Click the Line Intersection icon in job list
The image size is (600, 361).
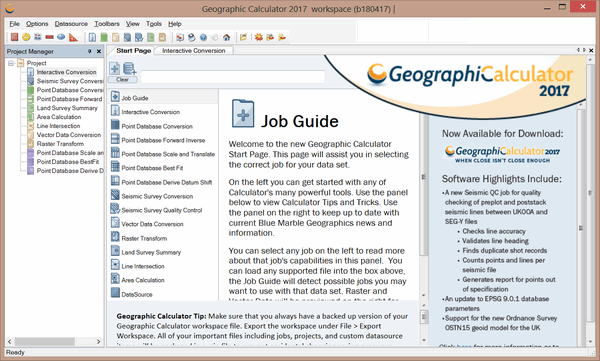point(115,265)
